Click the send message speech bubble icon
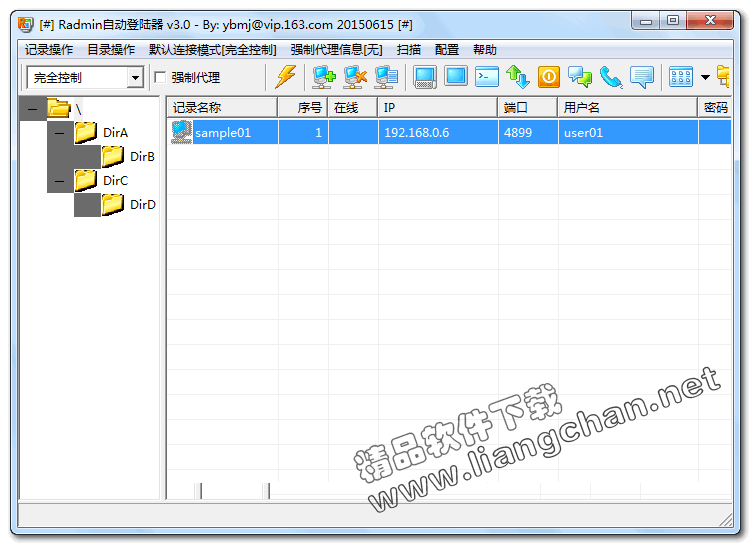752x546 pixels. tap(642, 77)
